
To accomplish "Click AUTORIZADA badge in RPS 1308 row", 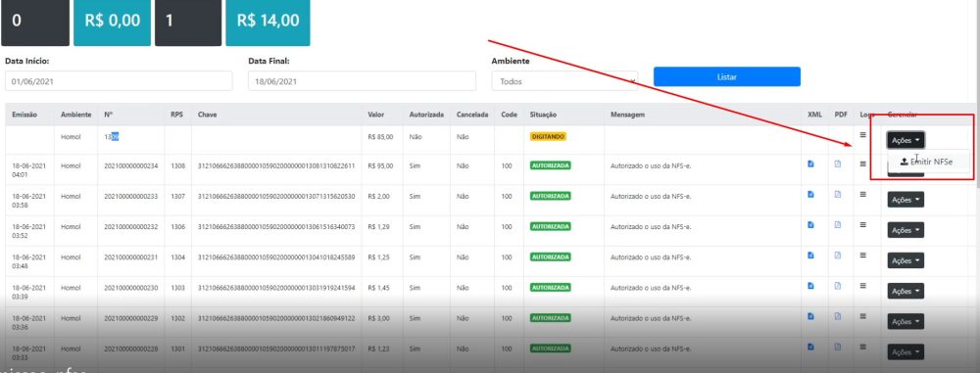I will [x=550, y=165].
